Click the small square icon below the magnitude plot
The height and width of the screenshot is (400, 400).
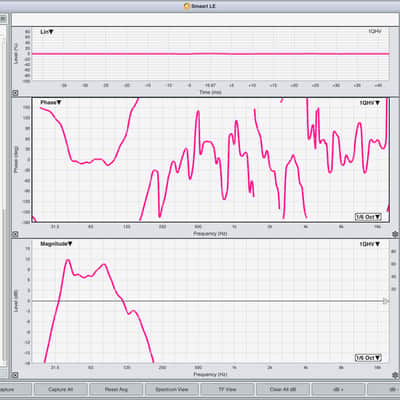(x=15, y=375)
